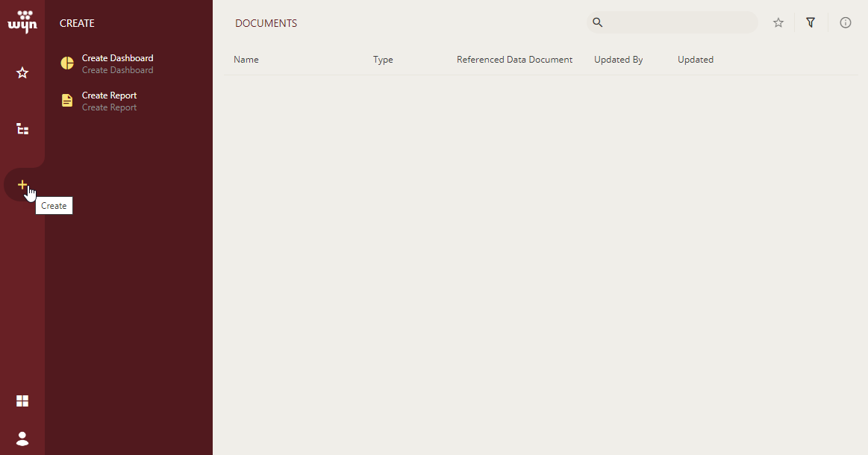868x455 pixels.
Task: Toggle the document filter funnel icon
Action: (811, 22)
